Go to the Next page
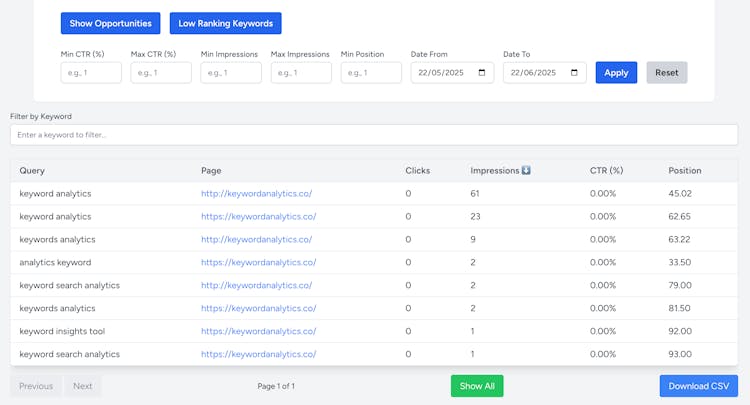The image size is (750, 405). coord(83,386)
